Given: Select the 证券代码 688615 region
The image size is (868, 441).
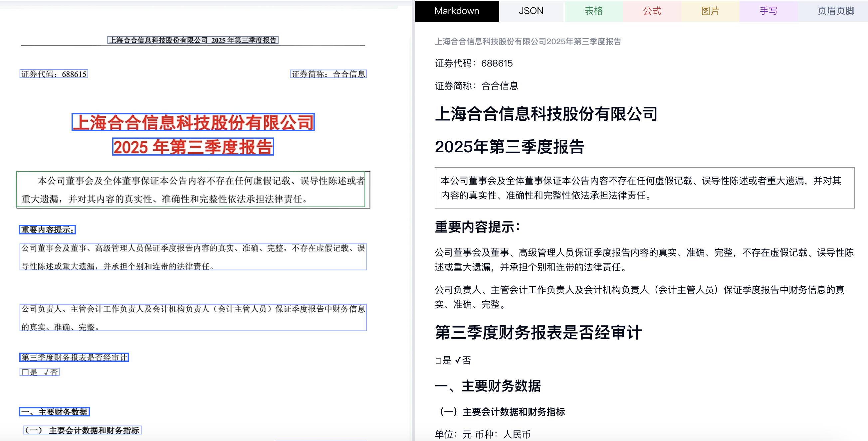Looking at the screenshot, I should 54,74.
